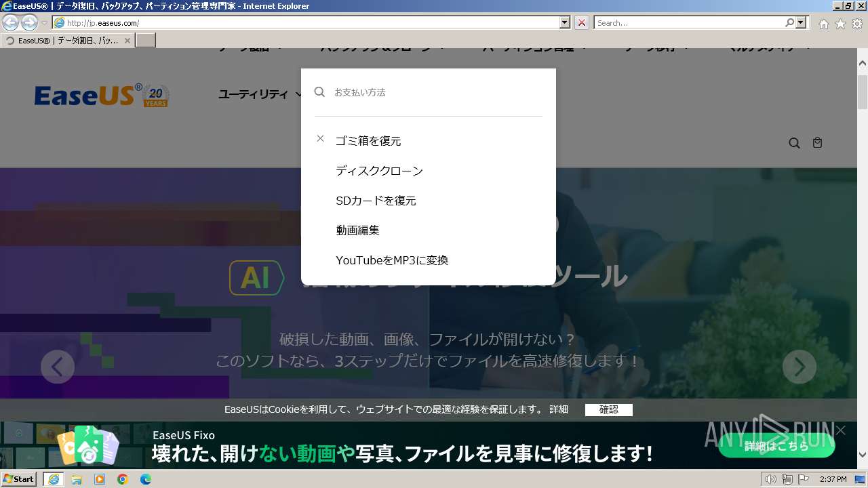This screenshot has width=868, height=488.
Task: Click the network tray icon
Action: pos(787,479)
